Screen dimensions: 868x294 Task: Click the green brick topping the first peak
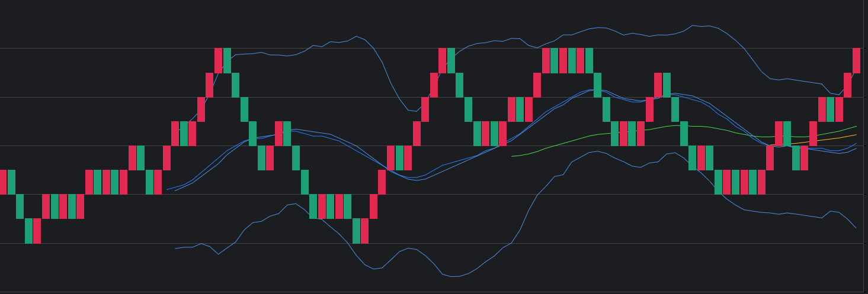227,60
